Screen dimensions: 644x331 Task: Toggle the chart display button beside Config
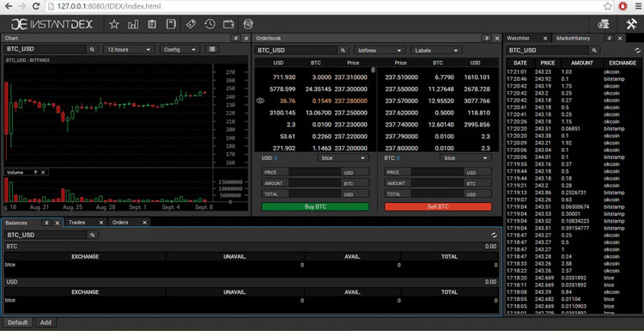point(212,49)
